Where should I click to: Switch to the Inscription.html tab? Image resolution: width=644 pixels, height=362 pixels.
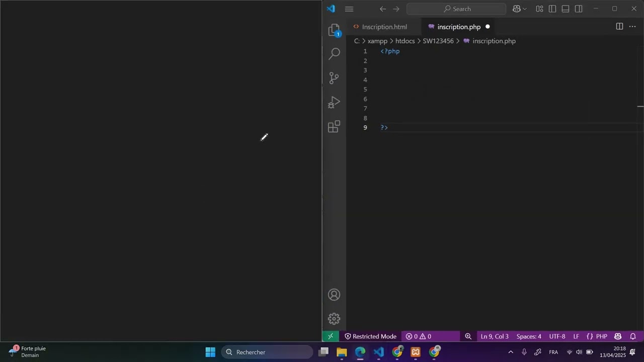(x=384, y=27)
